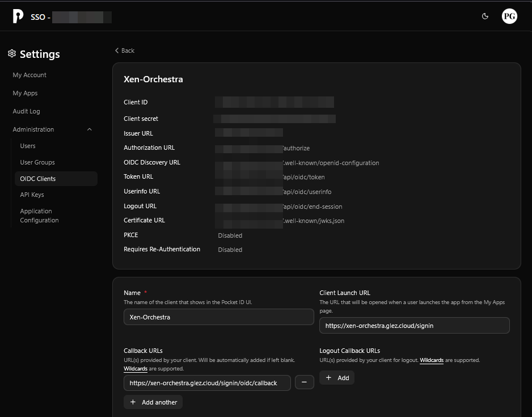The image size is (532, 417).
Task: Click Add another callback URL button
Action: [153, 402]
